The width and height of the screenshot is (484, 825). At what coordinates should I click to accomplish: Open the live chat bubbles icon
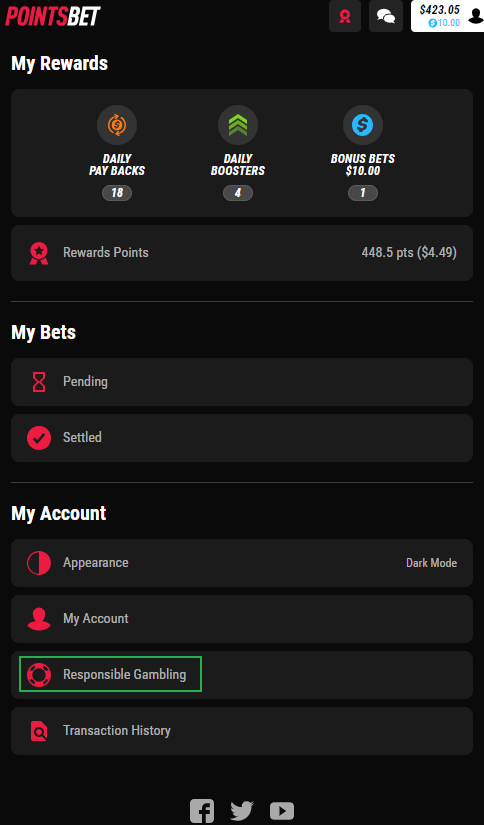pyautogui.click(x=386, y=16)
